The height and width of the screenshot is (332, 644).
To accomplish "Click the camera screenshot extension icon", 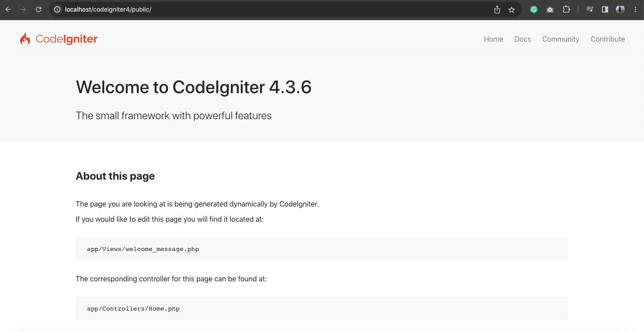I will 550,9.
